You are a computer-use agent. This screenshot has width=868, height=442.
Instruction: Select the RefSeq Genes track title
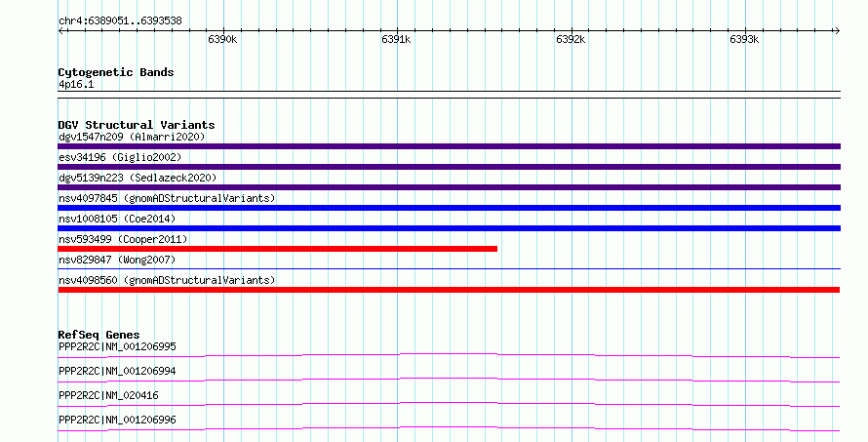tap(99, 335)
